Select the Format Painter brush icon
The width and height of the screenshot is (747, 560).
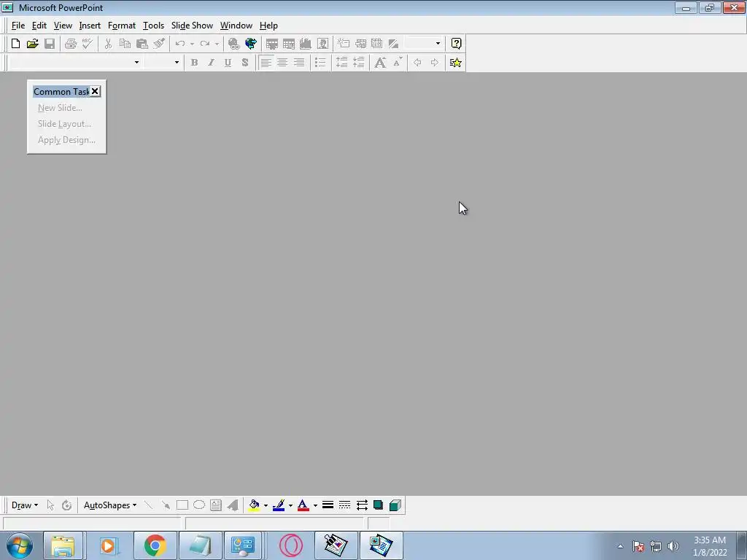[x=159, y=44]
